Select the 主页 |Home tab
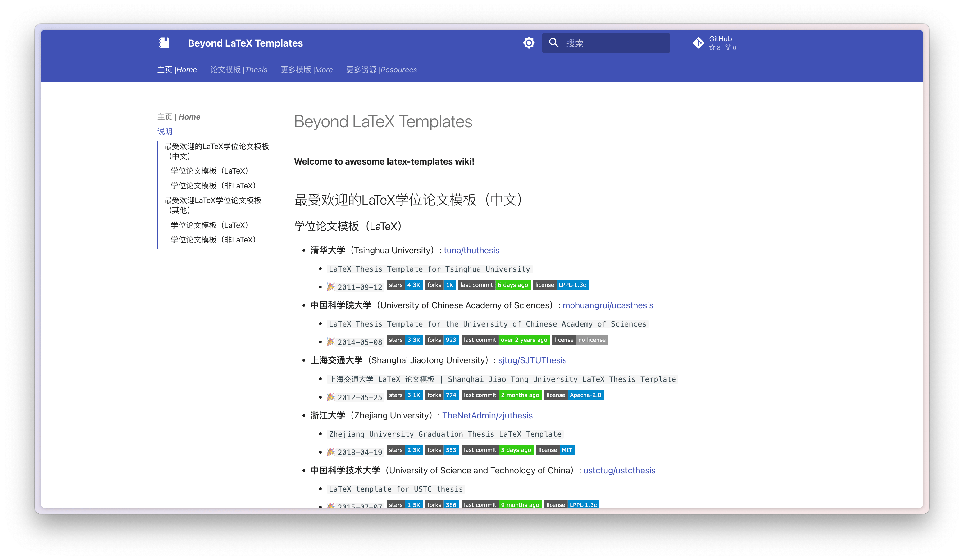Image resolution: width=964 pixels, height=560 pixels. point(177,70)
